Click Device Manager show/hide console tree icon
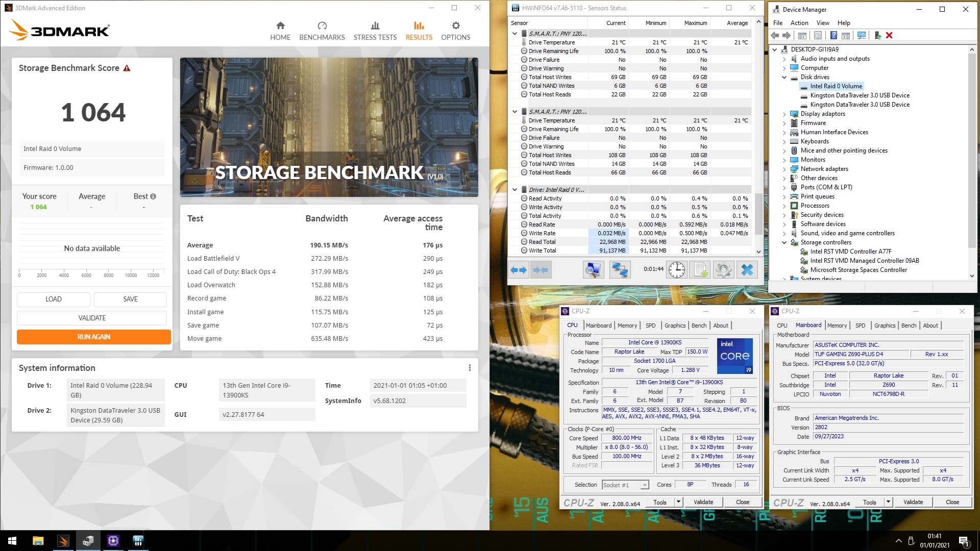Screen dimensions: 980x551 coord(802,35)
